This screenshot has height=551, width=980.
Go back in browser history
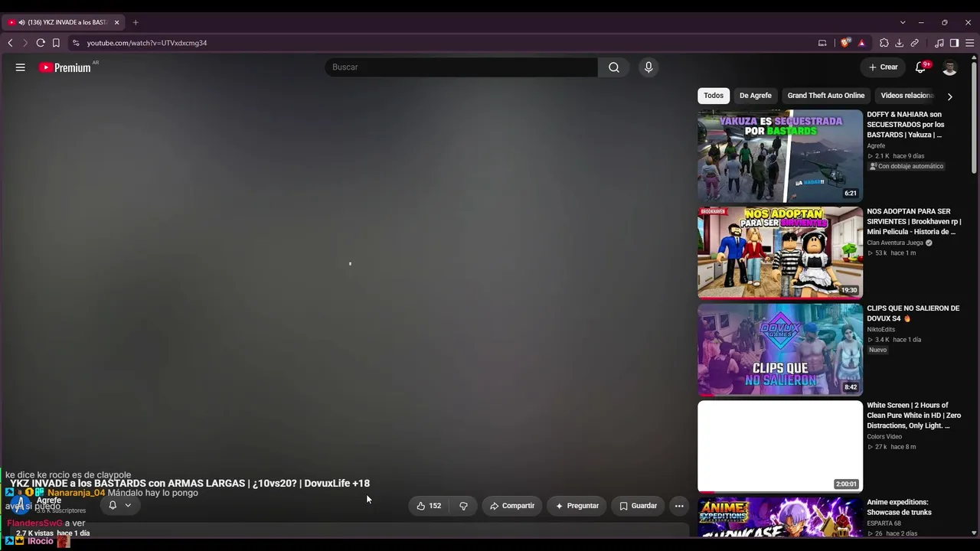coord(10,43)
